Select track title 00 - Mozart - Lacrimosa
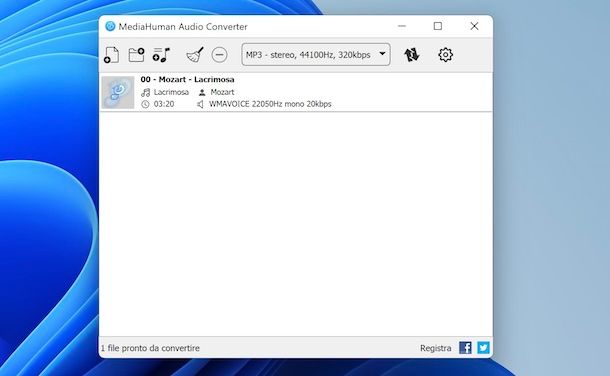Viewport: 610px width, 376px height. click(188, 79)
